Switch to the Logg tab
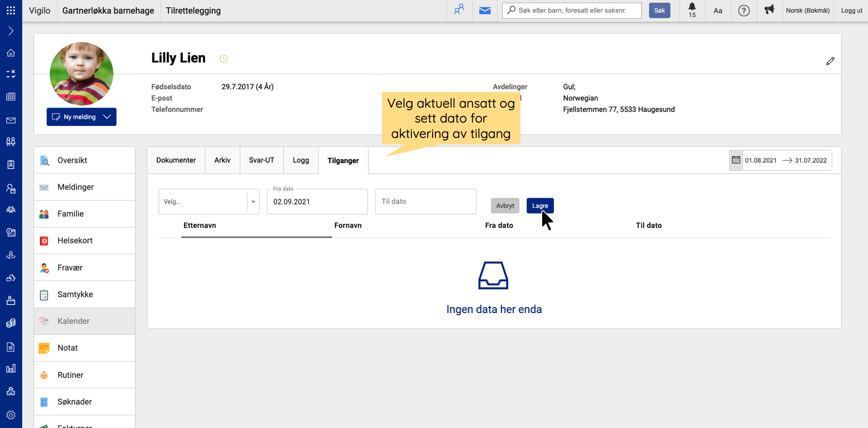 coord(300,160)
